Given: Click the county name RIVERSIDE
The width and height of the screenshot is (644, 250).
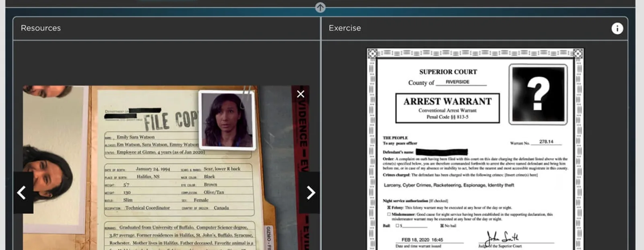Looking at the screenshot, I should click(457, 82).
